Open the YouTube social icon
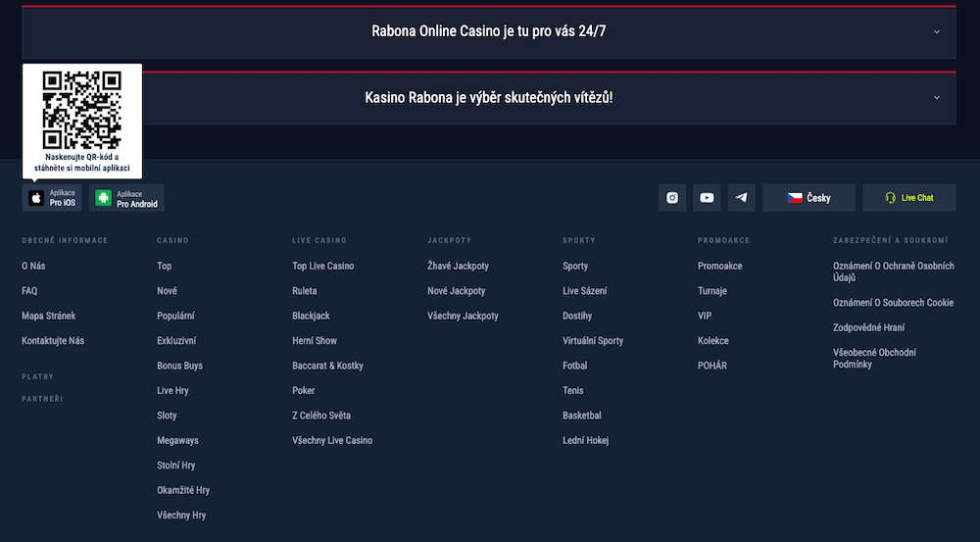Screen dimensions: 980x542 (x=707, y=198)
